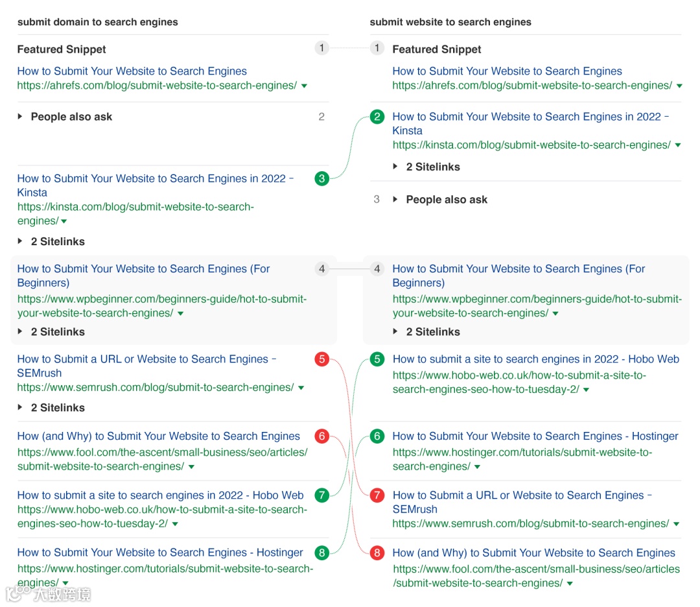Open dropdown beside right semrush.com URL
Screen dimensions: 700x607
coord(676,524)
